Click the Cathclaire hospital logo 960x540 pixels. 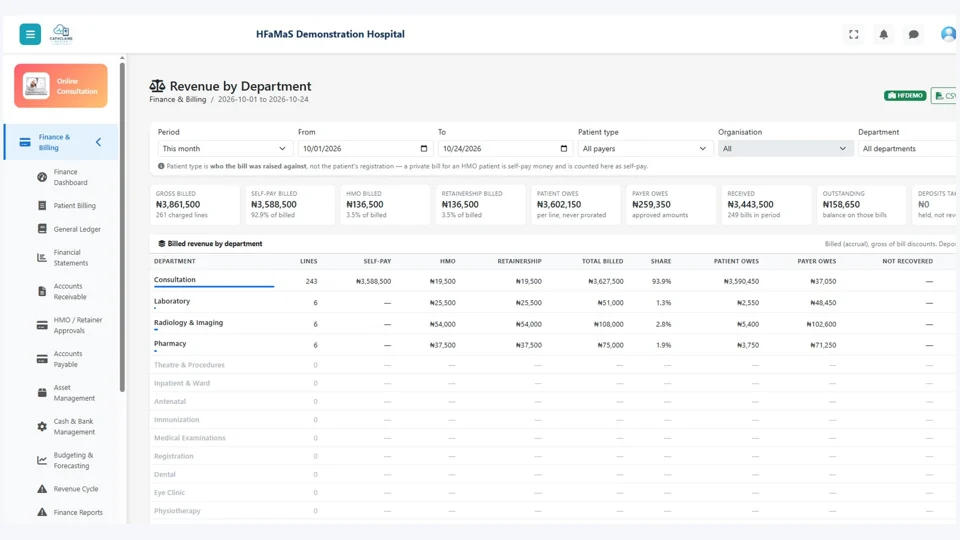(61, 34)
